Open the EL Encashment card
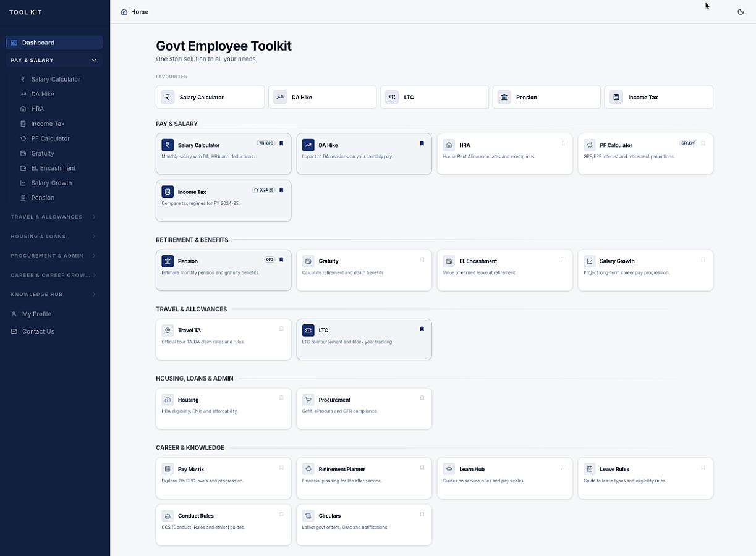 click(504, 270)
